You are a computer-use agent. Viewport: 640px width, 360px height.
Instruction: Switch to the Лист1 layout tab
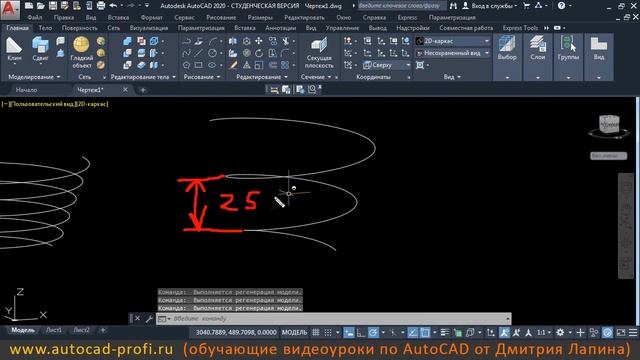point(54,330)
